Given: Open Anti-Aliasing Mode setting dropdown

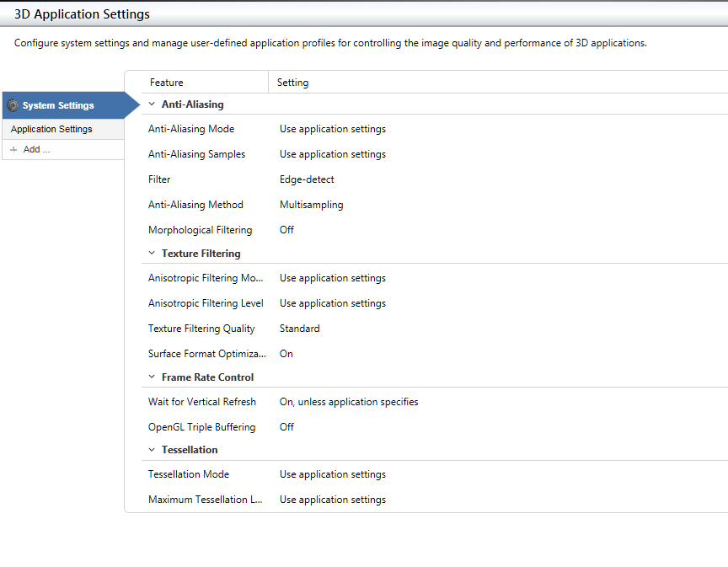Looking at the screenshot, I should tap(333, 129).
